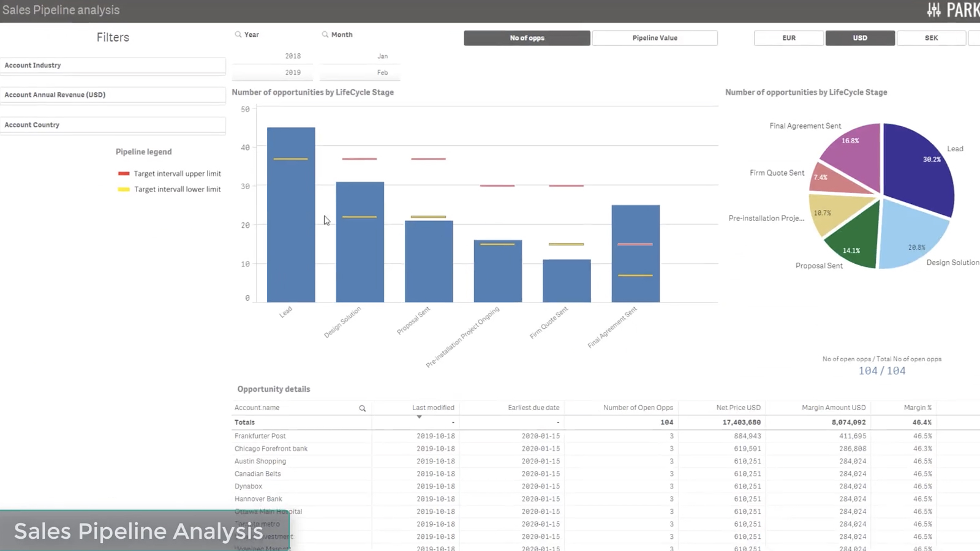Click the Last modified sort arrow

[420, 417]
